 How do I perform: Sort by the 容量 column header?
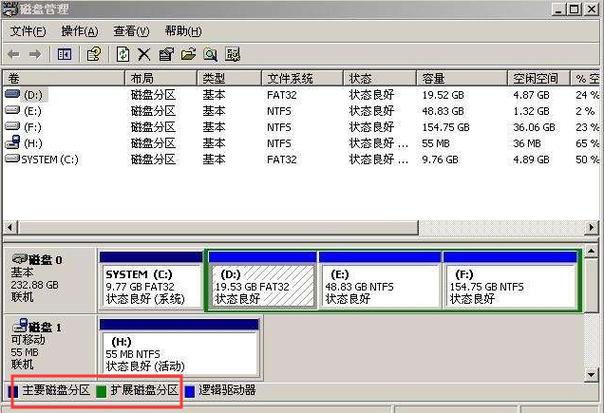[x=462, y=78]
